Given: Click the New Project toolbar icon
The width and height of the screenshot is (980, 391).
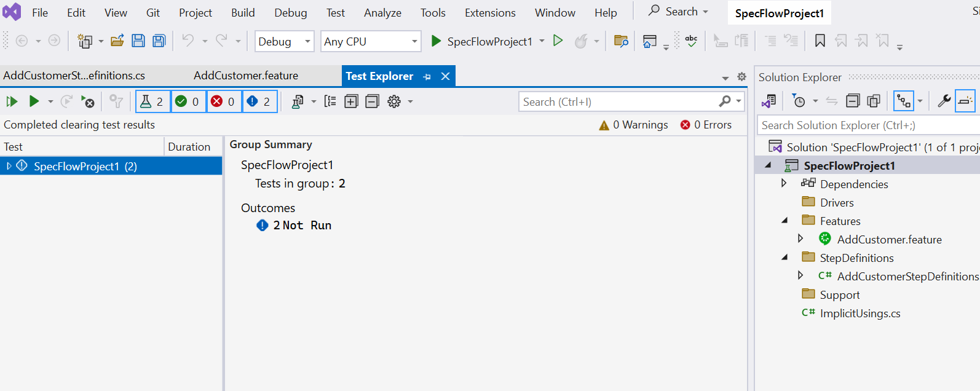Looking at the screenshot, I should coord(85,41).
